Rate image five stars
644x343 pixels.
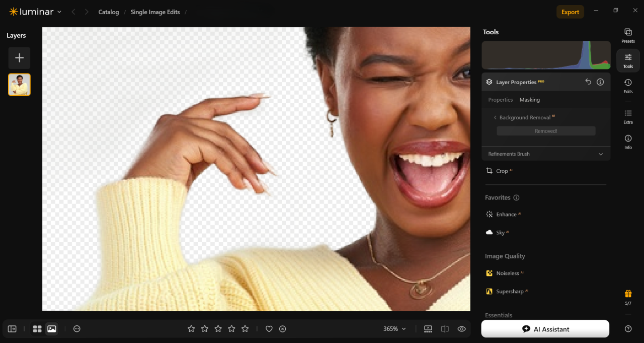click(x=245, y=329)
